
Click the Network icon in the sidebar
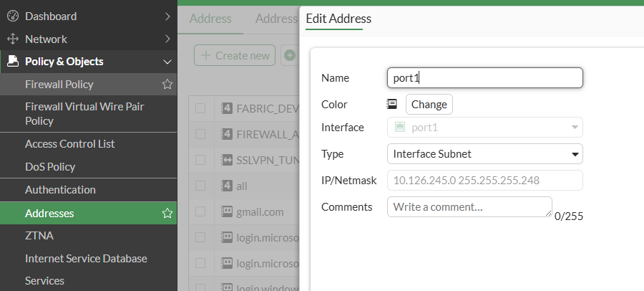tap(12, 39)
